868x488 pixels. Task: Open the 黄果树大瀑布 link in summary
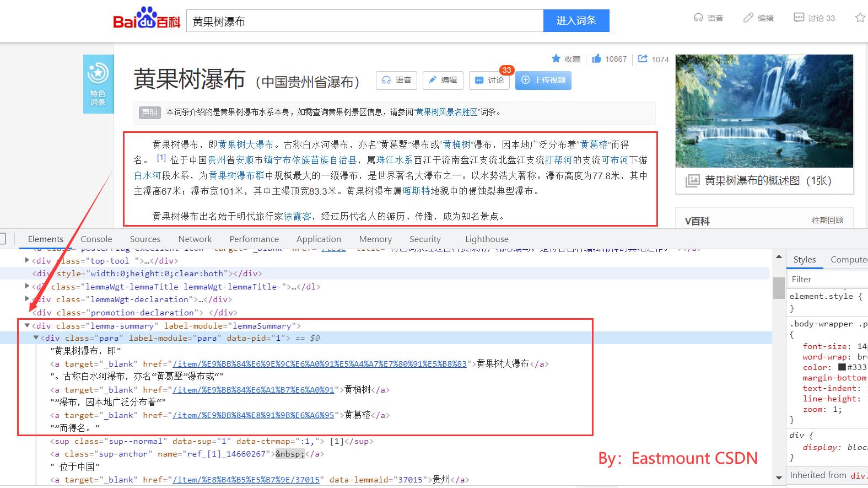[246, 144]
